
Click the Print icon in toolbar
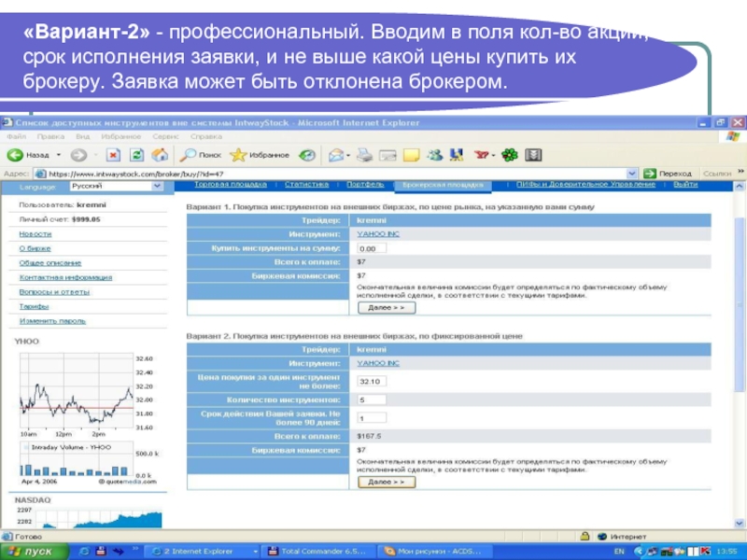pos(365,155)
